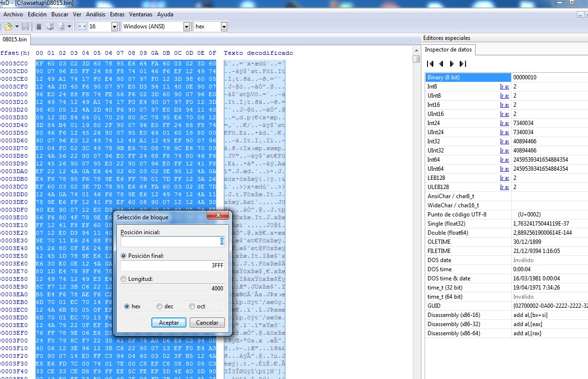This screenshot has width=588, height=379.
Task: Click the Aceptar button
Action: pyautogui.click(x=169, y=323)
